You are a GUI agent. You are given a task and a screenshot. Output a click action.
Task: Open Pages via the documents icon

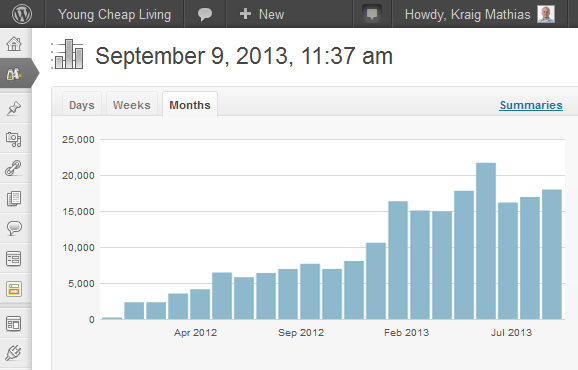[x=14, y=199]
